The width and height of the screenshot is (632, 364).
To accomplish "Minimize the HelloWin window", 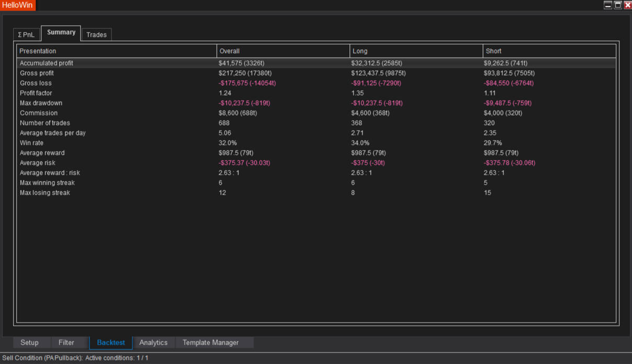I will click(x=608, y=5).
